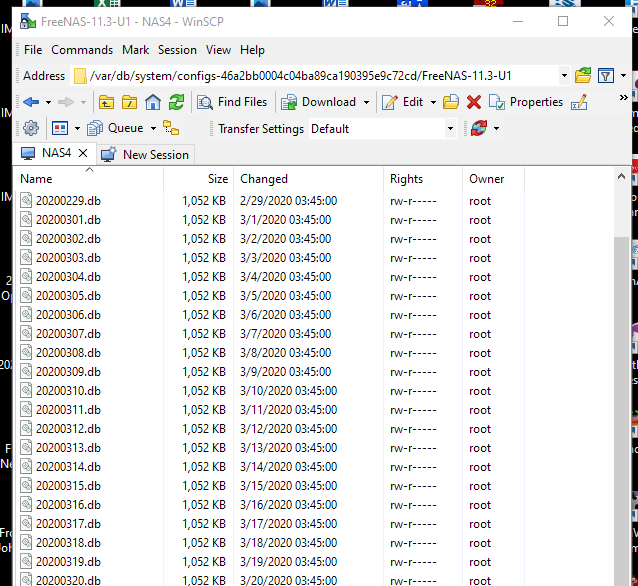Open the Help menu
Screen dimensions: 638x586
(x=252, y=50)
